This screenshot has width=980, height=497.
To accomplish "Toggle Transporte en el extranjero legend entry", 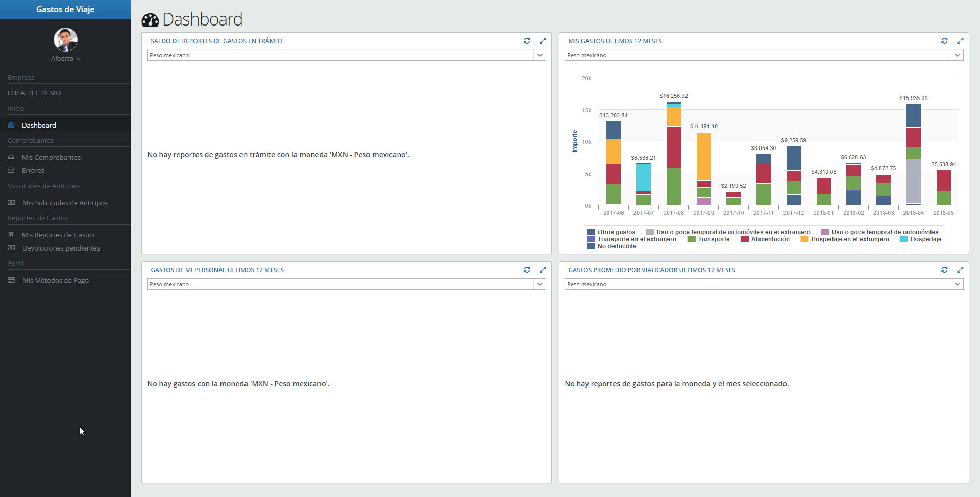I will coord(632,239).
